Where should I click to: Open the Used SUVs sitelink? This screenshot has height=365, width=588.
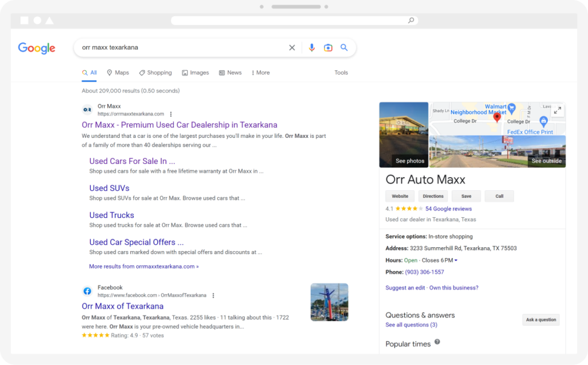tap(109, 188)
